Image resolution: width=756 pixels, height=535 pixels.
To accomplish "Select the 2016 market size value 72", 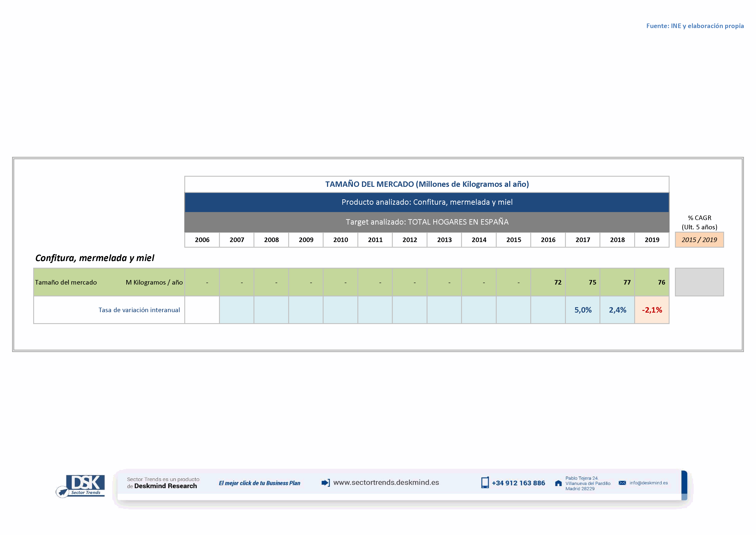I will (x=557, y=282).
